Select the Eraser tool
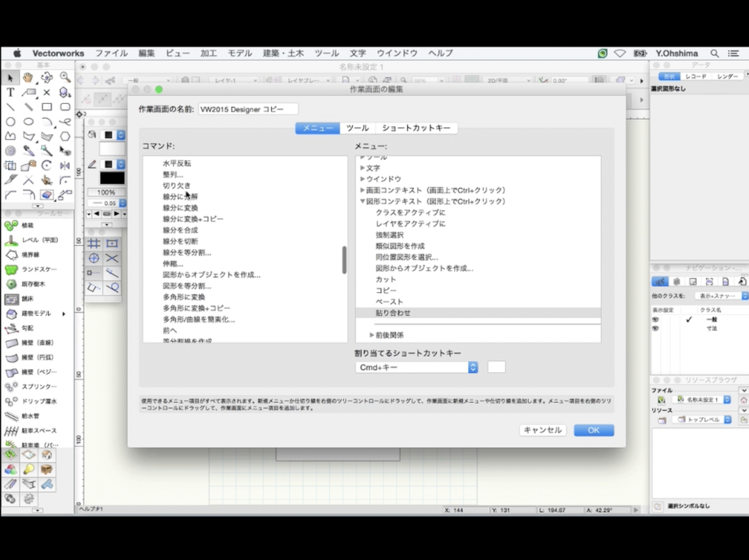The width and height of the screenshot is (749, 560). 47,195
